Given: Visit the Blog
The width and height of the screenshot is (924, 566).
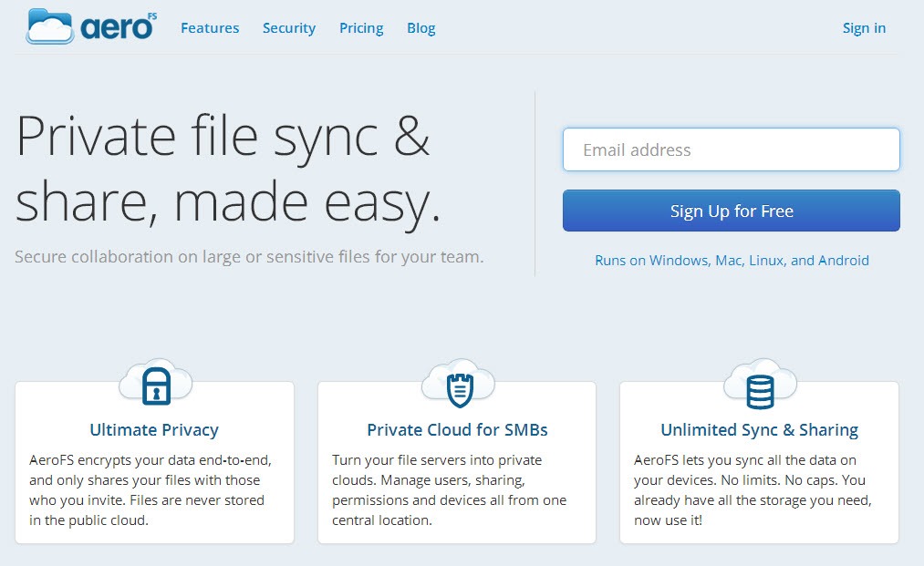Looking at the screenshot, I should [421, 27].
